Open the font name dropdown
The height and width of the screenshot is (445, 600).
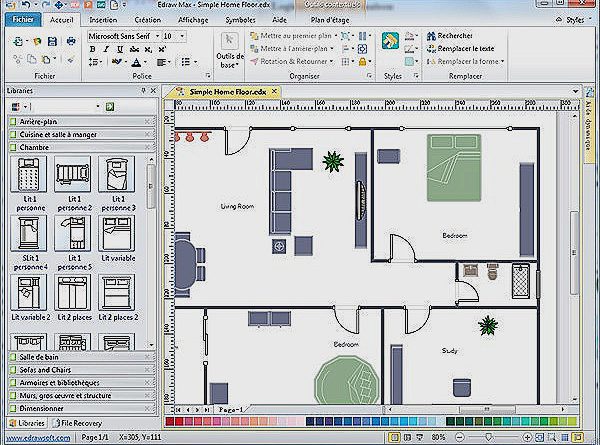click(x=157, y=36)
